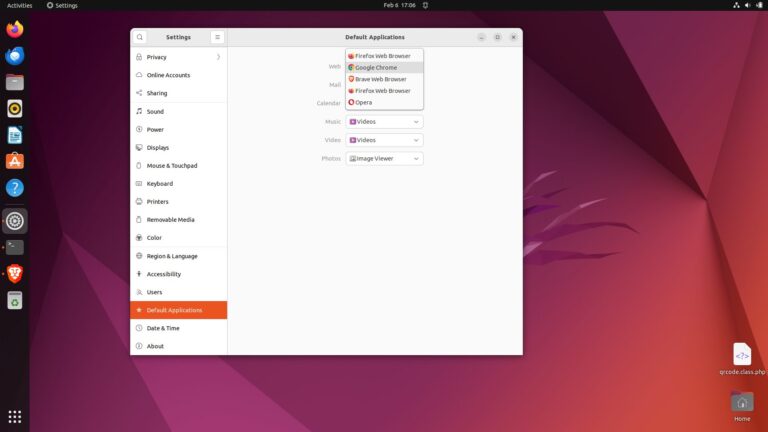The height and width of the screenshot is (432, 768).
Task: Open LibreOffice Writer from the dock
Action: (15, 135)
